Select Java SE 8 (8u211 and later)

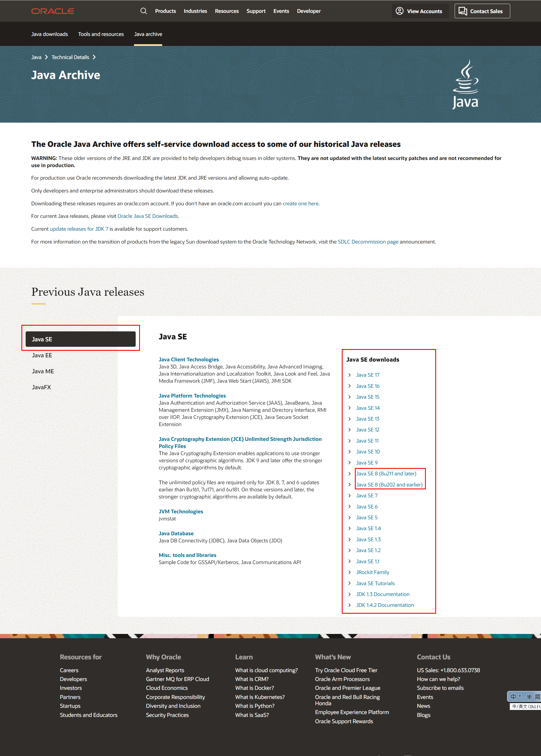click(386, 473)
